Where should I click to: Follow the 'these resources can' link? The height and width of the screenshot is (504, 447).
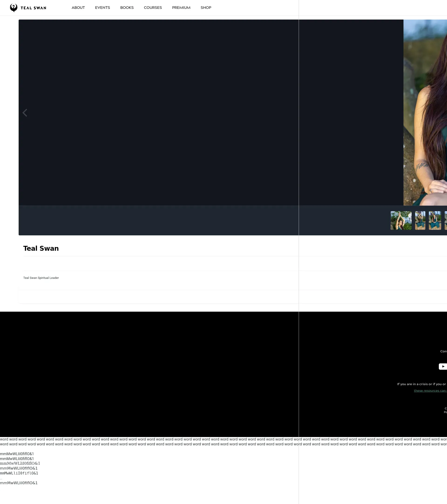pyautogui.click(x=430, y=391)
